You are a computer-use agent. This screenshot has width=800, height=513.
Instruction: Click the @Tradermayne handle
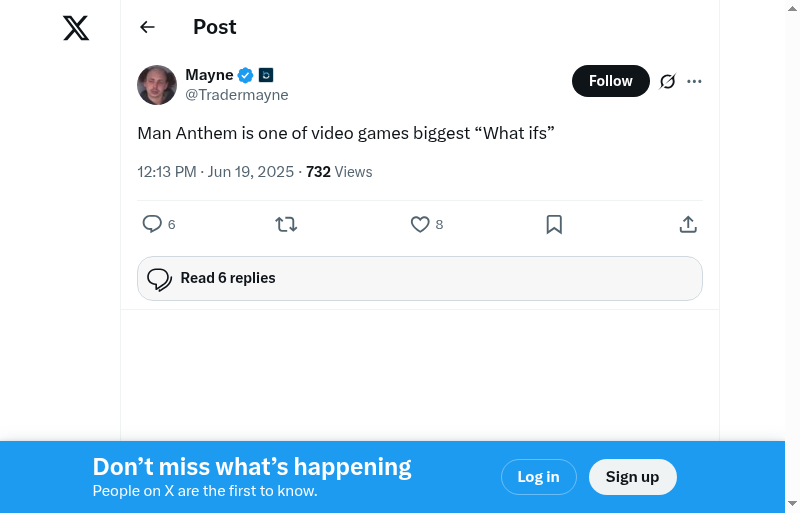(237, 95)
